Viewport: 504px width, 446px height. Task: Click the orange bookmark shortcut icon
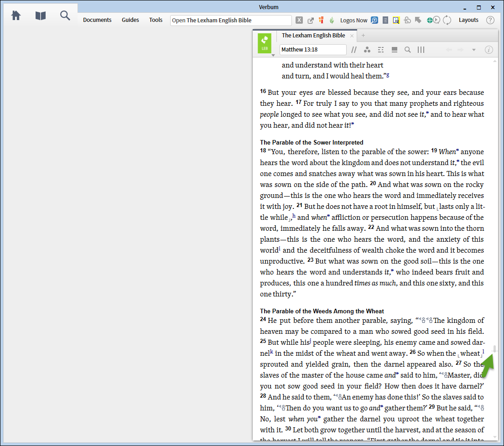click(x=321, y=20)
